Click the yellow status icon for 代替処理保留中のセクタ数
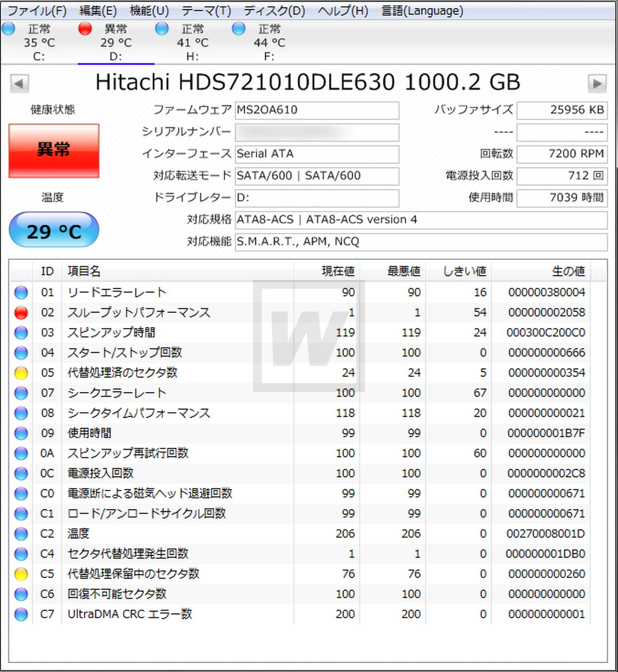Image resolution: width=618 pixels, height=672 pixels. tap(21, 574)
